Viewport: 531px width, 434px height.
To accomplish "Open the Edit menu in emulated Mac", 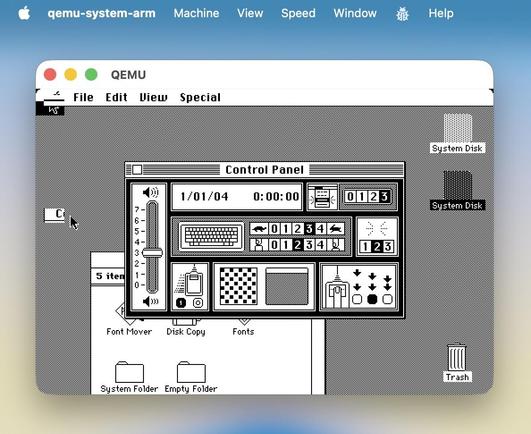I will 116,97.
